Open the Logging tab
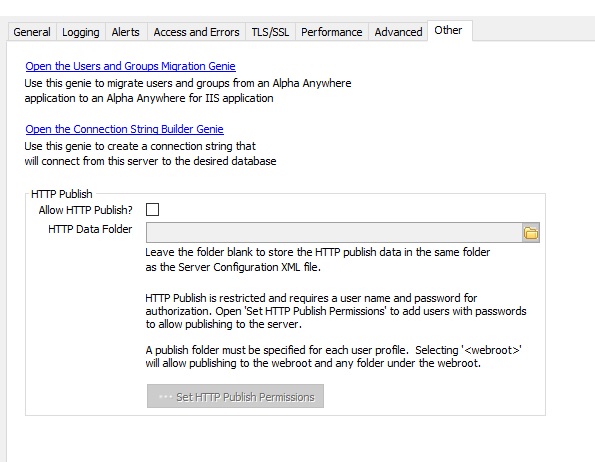 coord(81,32)
